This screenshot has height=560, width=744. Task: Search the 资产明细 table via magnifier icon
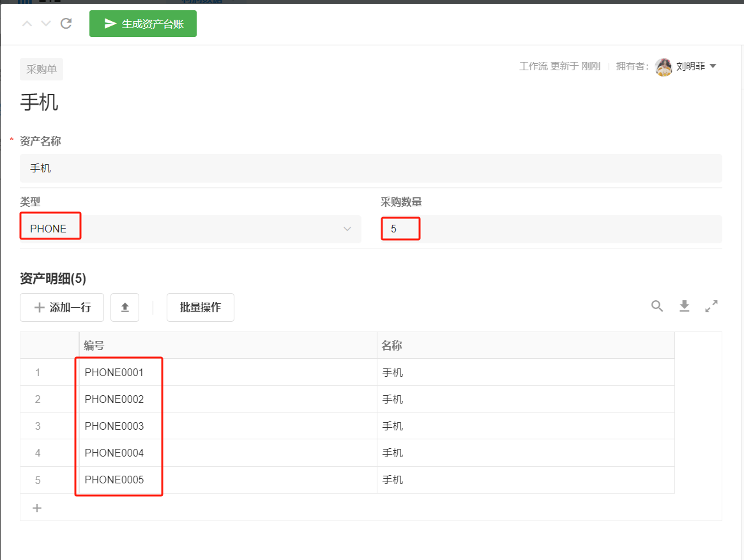(657, 306)
